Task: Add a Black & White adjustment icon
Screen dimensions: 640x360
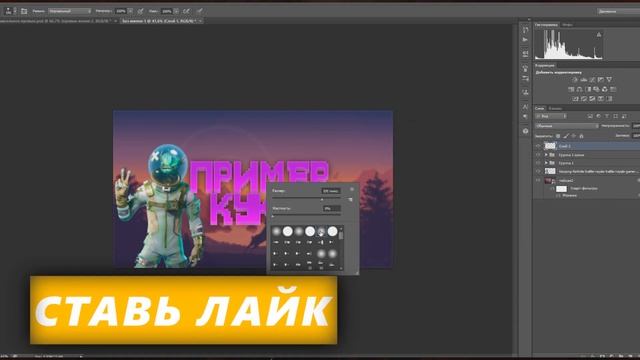Action: pyautogui.click(x=588, y=89)
